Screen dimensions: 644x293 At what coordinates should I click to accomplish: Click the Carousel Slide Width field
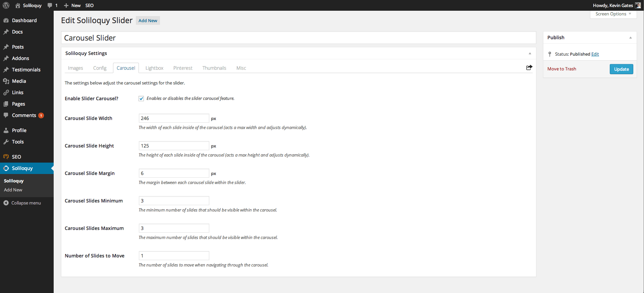pyautogui.click(x=174, y=118)
